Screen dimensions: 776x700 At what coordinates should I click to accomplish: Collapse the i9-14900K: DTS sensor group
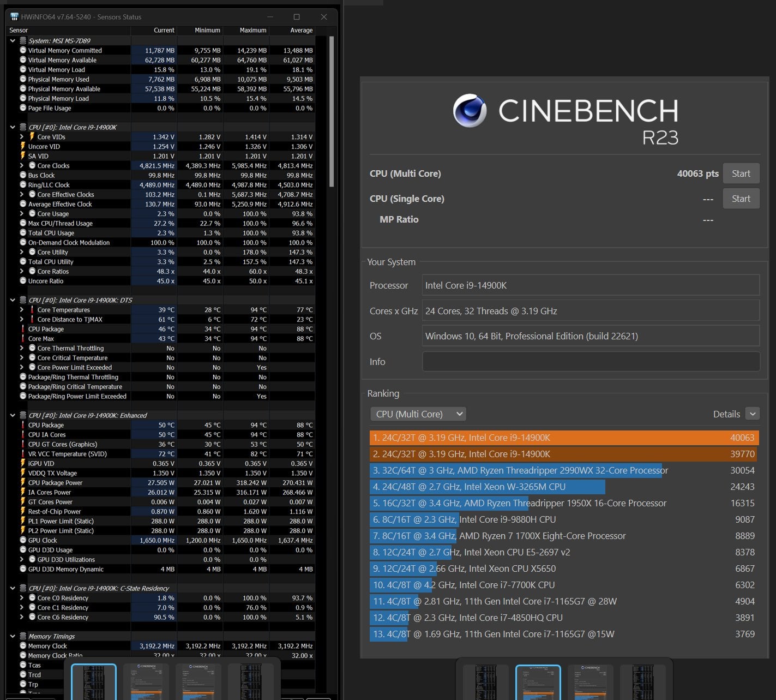13,300
